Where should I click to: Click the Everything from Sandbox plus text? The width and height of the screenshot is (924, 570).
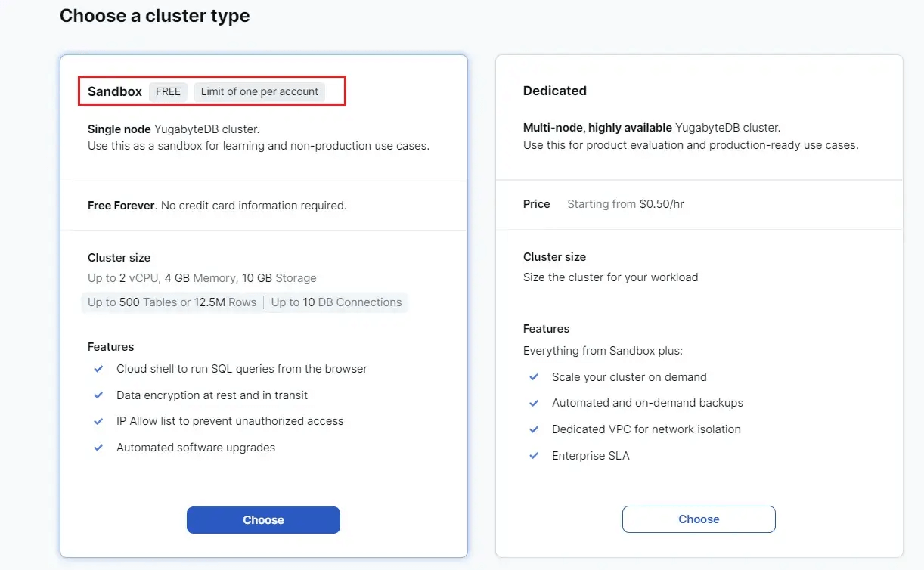point(603,351)
